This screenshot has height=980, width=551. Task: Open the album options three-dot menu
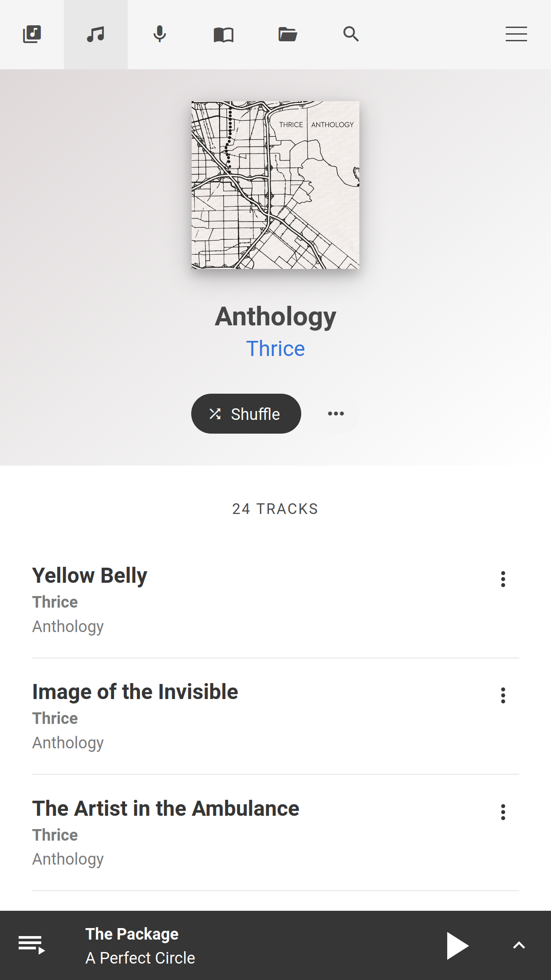(x=336, y=413)
